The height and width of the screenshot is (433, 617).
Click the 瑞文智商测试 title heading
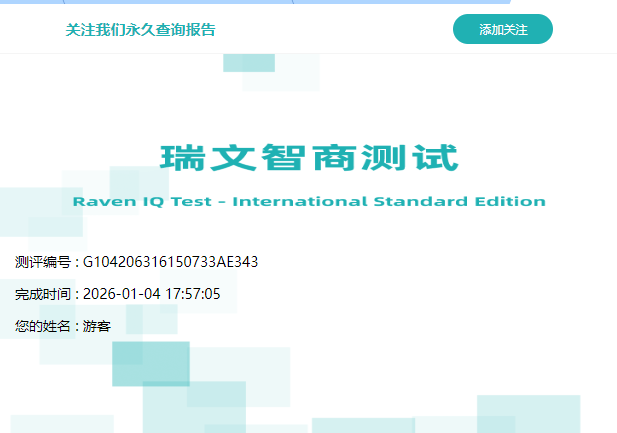[308, 158]
